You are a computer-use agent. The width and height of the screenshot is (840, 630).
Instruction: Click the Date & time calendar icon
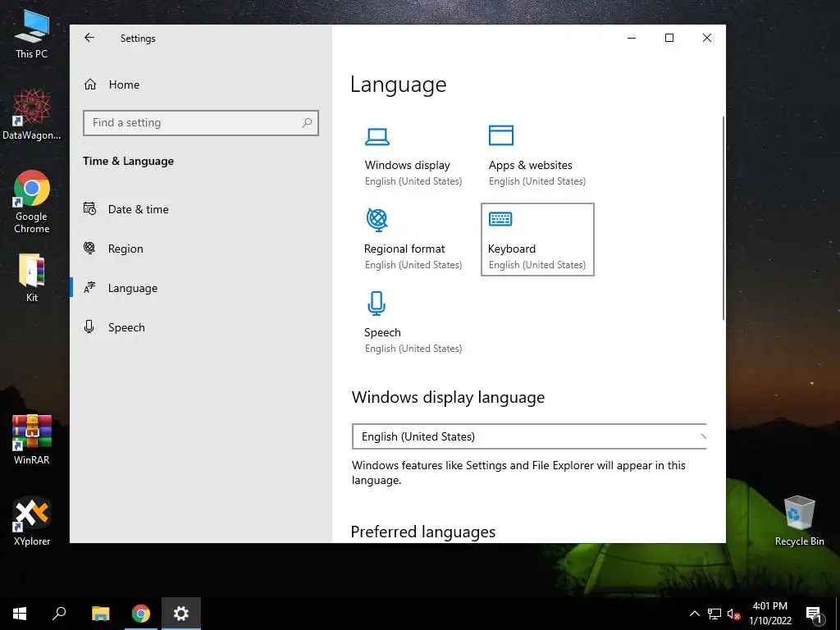coord(89,208)
